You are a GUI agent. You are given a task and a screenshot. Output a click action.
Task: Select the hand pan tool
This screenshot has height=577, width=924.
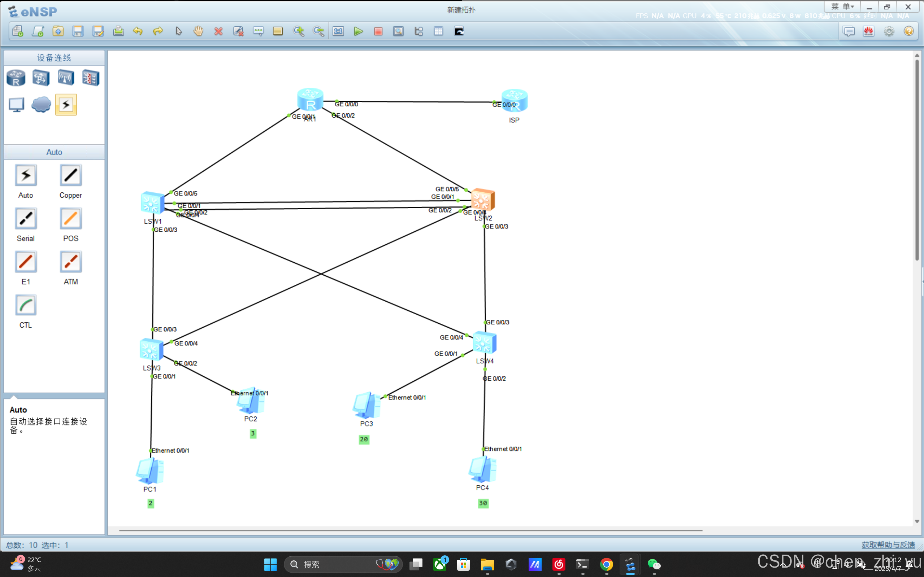(198, 31)
